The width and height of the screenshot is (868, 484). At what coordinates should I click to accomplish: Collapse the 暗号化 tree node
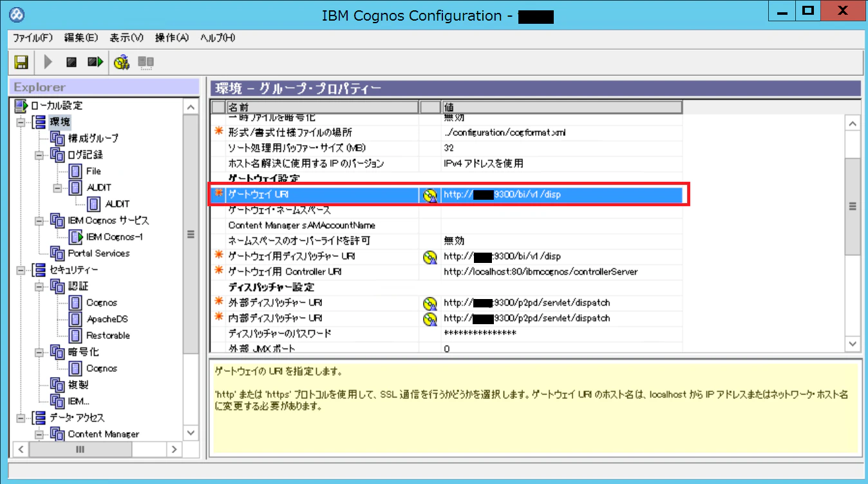[x=39, y=352]
